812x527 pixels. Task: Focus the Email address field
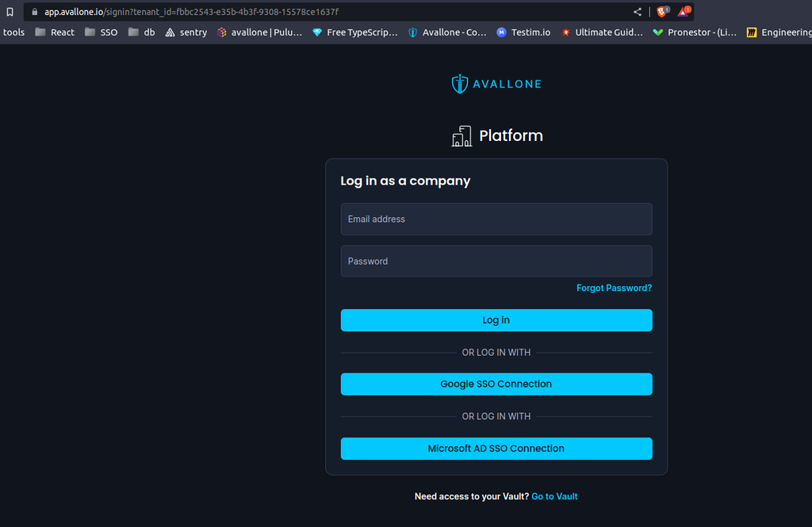[496, 219]
